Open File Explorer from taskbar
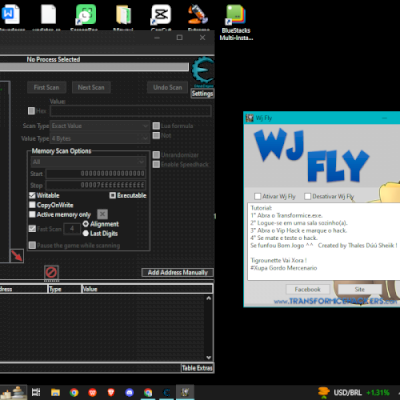The image size is (400, 400). tap(55, 392)
